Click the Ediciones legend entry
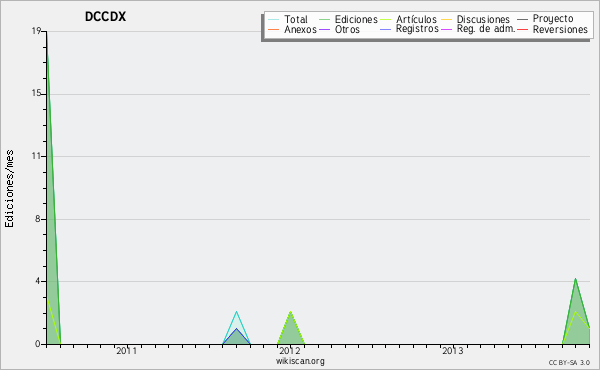This screenshot has height=370, width=600. pos(356,20)
